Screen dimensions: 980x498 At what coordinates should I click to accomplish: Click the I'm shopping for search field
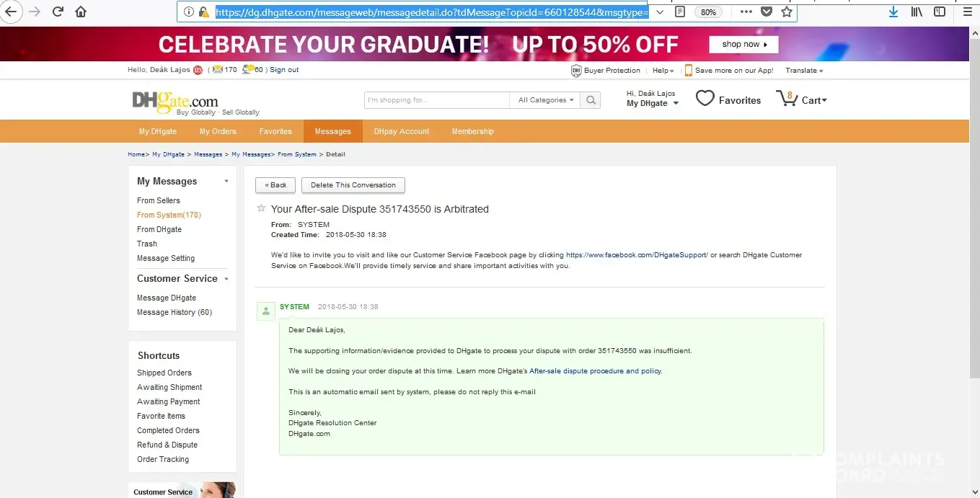pos(436,100)
